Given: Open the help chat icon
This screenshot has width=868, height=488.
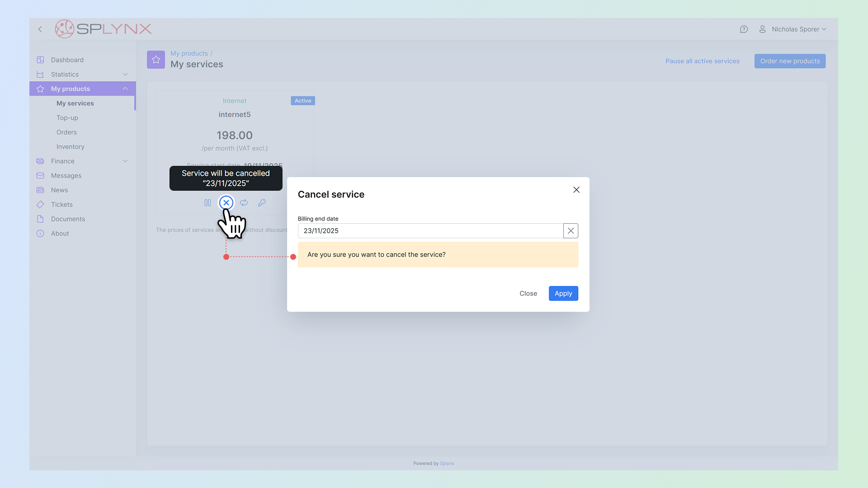Looking at the screenshot, I should [744, 29].
